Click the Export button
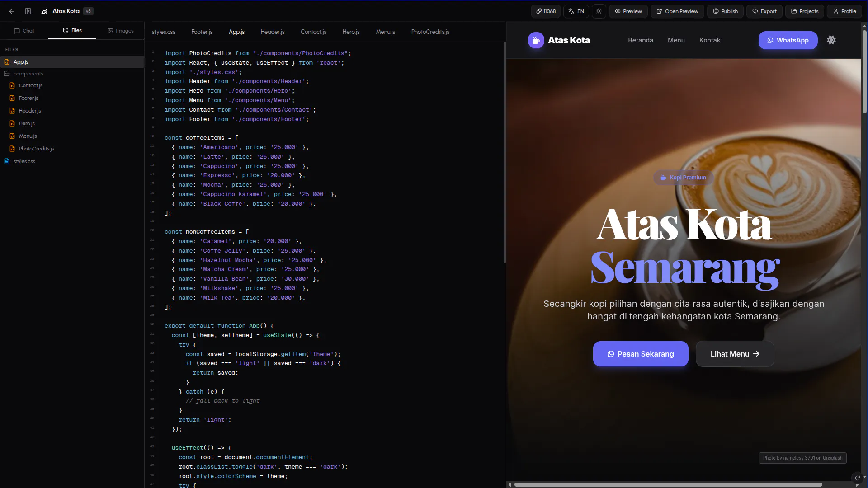The width and height of the screenshot is (868, 488). (x=764, y=11)
